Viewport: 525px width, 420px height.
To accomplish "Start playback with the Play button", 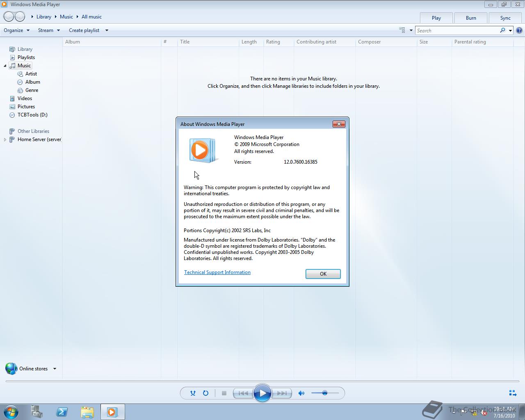I will (x=262, y=393).
